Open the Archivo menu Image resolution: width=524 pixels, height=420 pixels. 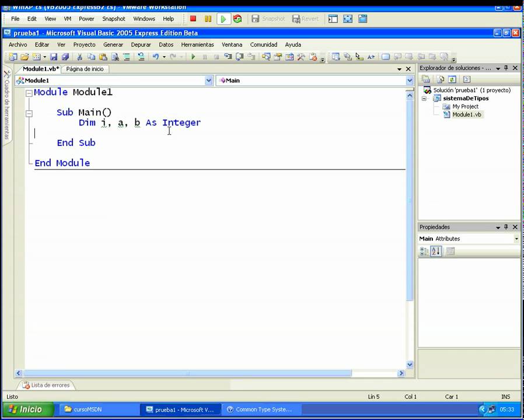[x=18, y=44]
